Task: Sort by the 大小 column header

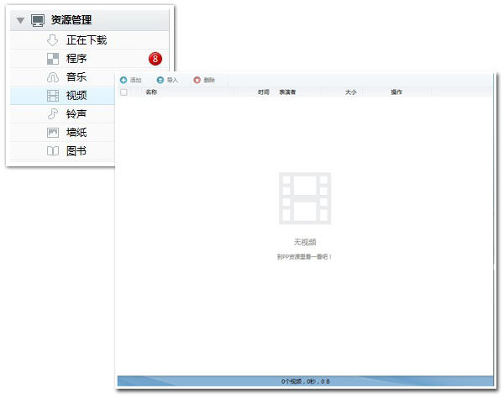Action: 351,92
